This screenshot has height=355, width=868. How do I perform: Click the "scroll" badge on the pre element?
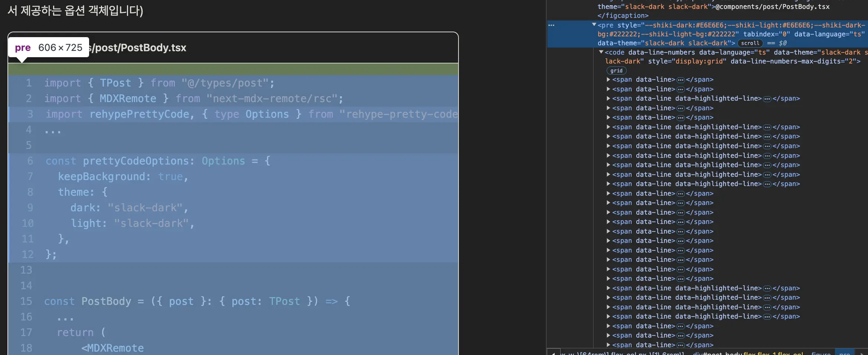pyautogui.click(x=750, y=43)
